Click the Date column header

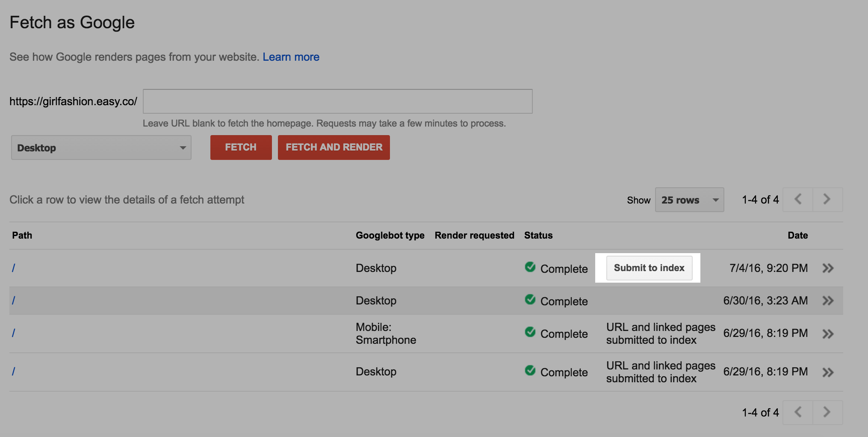798,235
